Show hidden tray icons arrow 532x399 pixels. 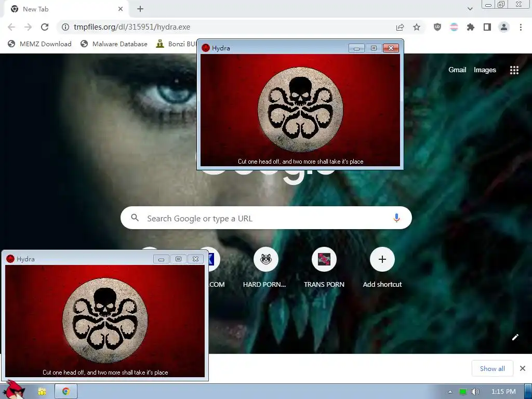tap(450, 392)
